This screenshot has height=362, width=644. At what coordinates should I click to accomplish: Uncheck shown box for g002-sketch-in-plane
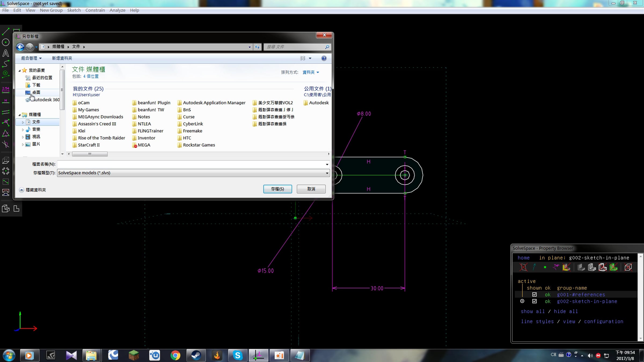535,301
